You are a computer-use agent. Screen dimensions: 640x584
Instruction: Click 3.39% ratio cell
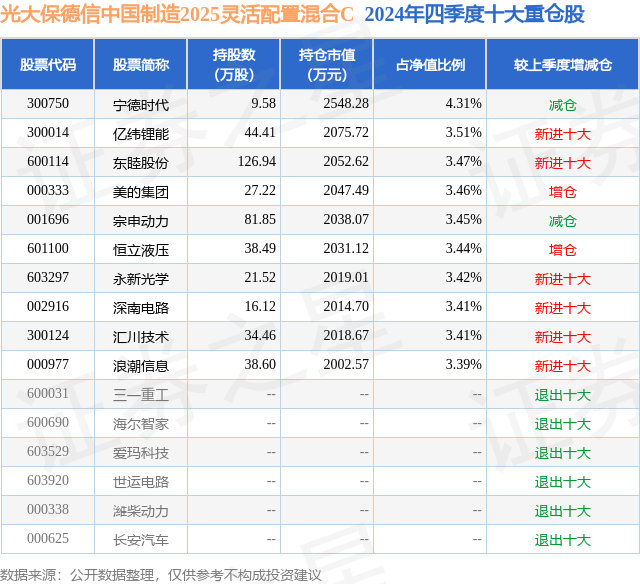[x=463, y=364]
